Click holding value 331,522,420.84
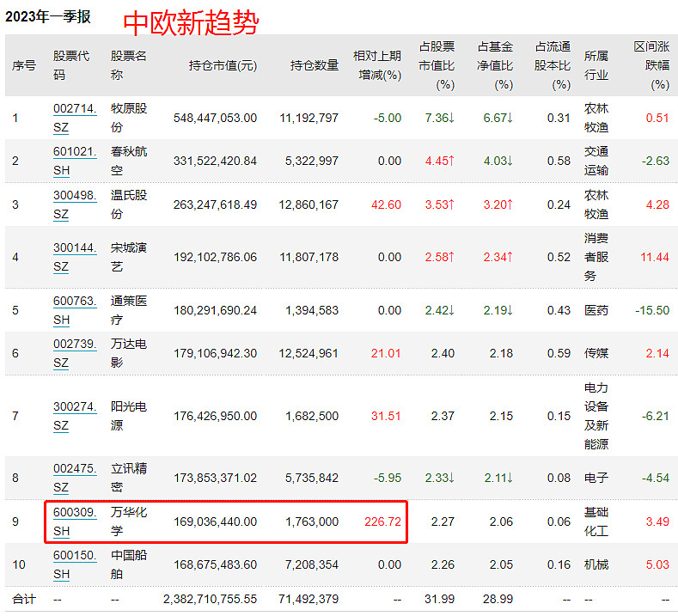The width and height of the screenshot is (678, 616). (x=216, y=162)
